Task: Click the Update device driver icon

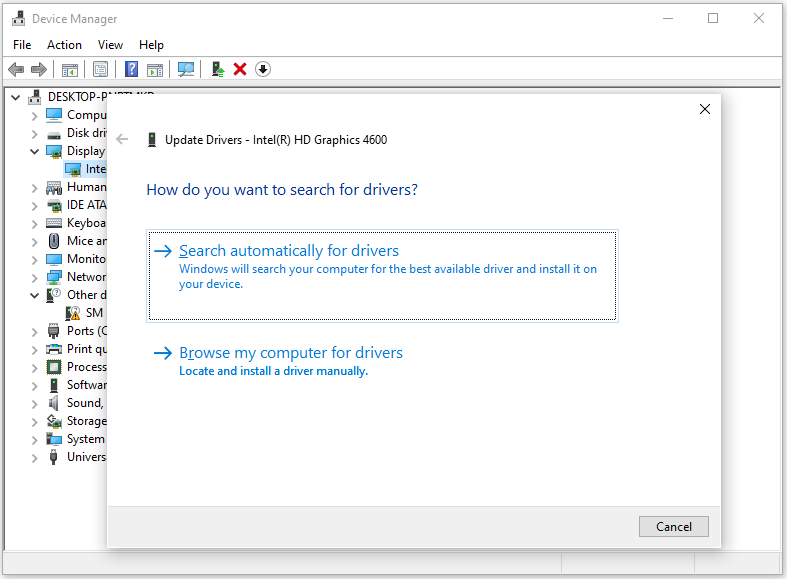Action: (218, 69)
